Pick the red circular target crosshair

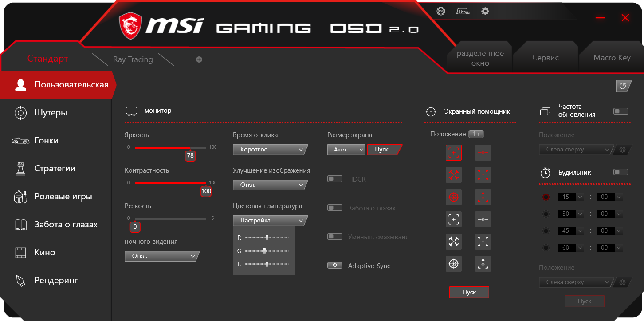click(x=454, y=197)
